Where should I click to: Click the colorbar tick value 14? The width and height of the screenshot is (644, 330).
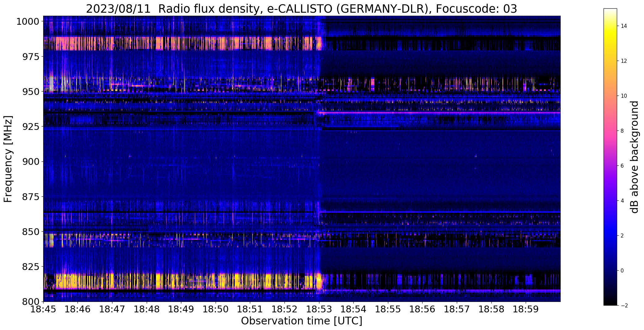(x=624, y=26)
